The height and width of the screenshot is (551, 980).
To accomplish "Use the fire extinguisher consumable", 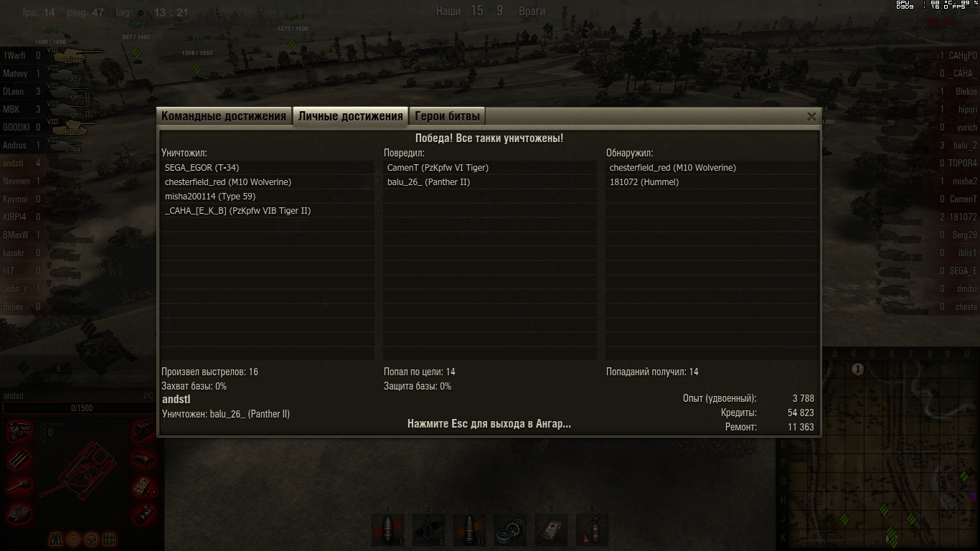I will pyautogui.click(x=593, y=530).
